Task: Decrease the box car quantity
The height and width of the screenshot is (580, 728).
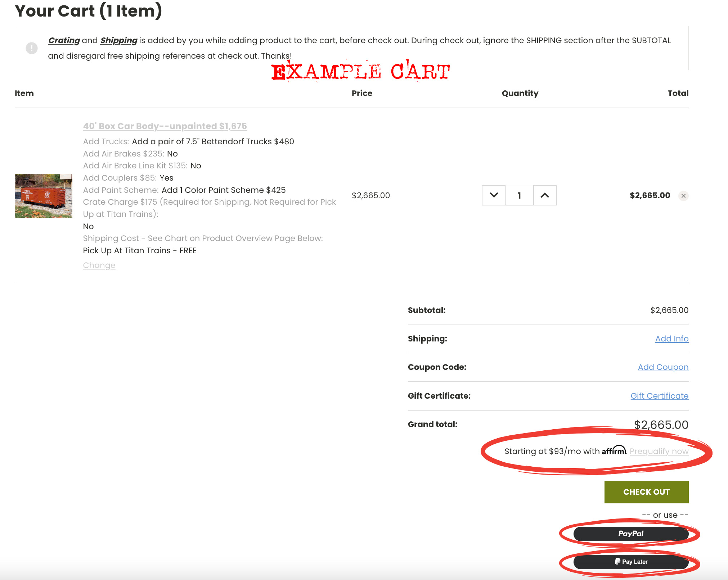Action: (493, 195)
